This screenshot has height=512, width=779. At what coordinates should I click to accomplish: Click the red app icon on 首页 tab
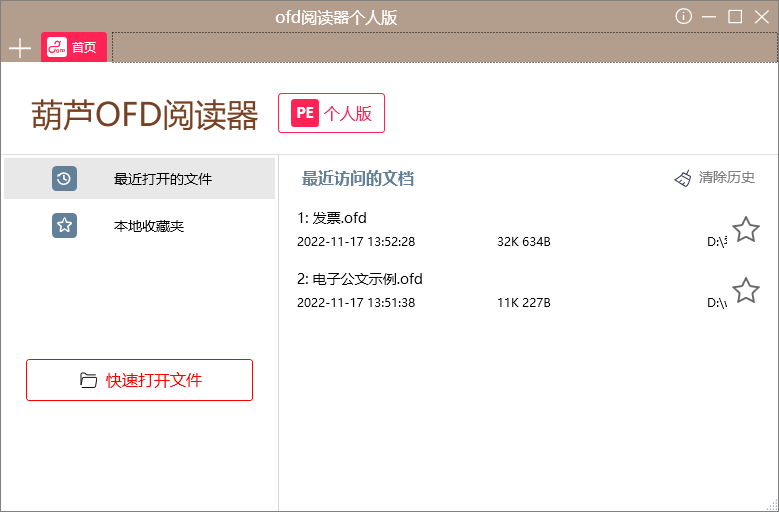[x=57, y=48]
